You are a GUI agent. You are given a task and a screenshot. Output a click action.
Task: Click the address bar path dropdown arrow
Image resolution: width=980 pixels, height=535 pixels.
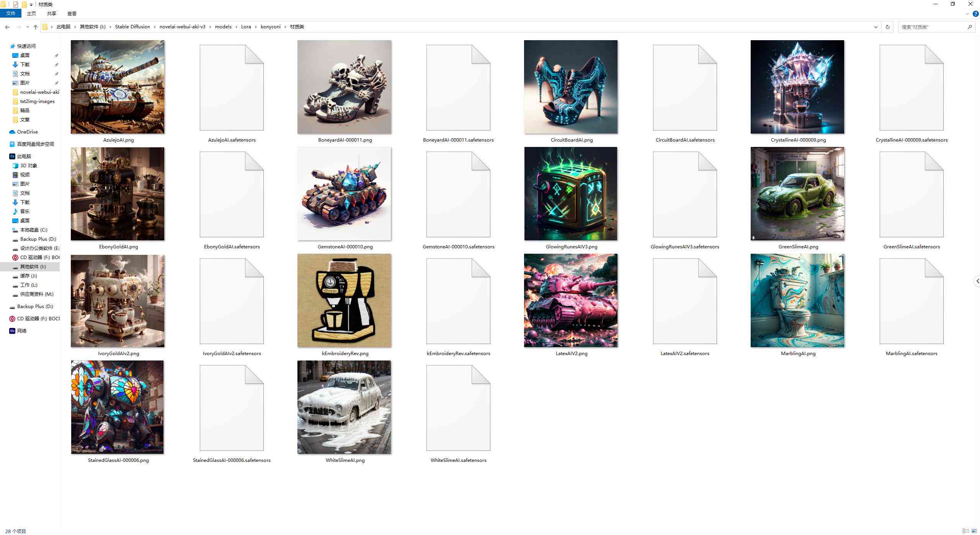coord(874,26)
